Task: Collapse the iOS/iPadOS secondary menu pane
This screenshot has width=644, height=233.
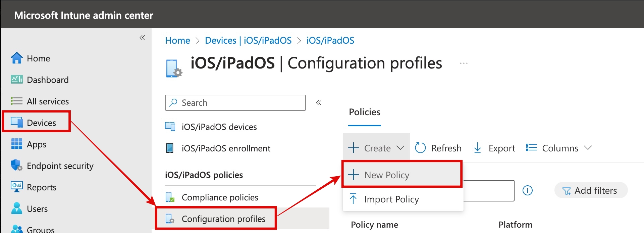Action: (x=319, y=103)
